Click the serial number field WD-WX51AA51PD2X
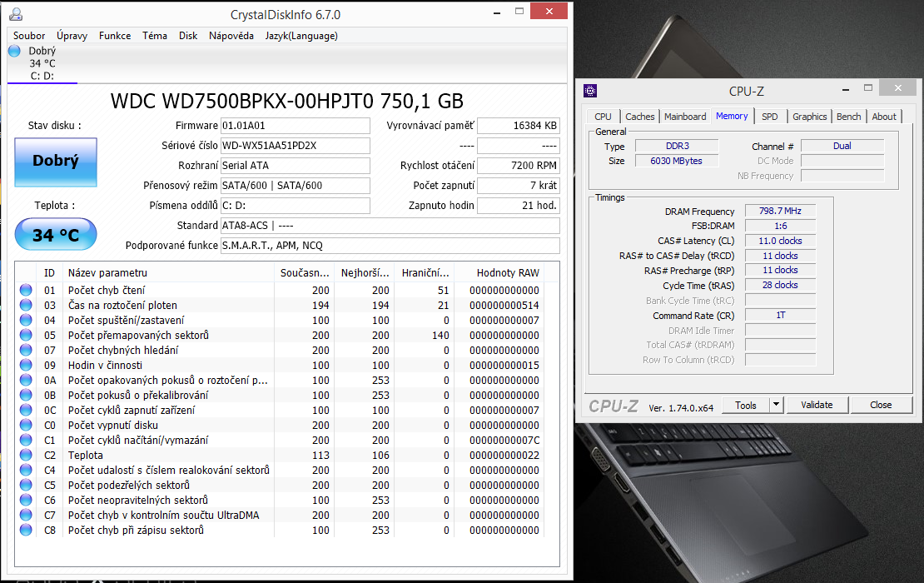The height and width of the screenshot is (583, 924). (x=296, y=146)
